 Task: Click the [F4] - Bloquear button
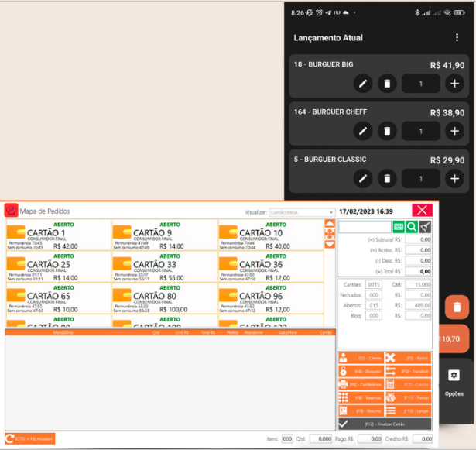[361, 371]
